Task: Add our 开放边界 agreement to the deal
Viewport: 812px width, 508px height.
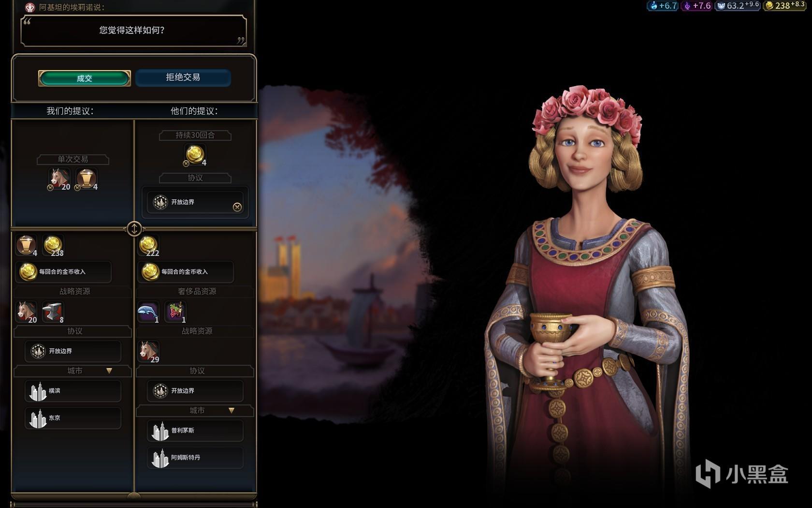Action: point(73,351)
